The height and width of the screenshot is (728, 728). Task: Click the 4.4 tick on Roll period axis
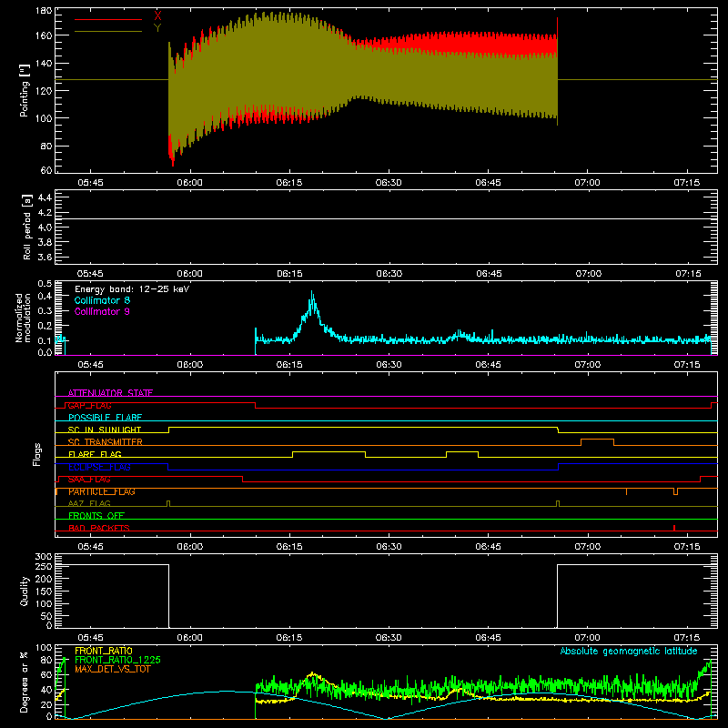pos(45,197)
